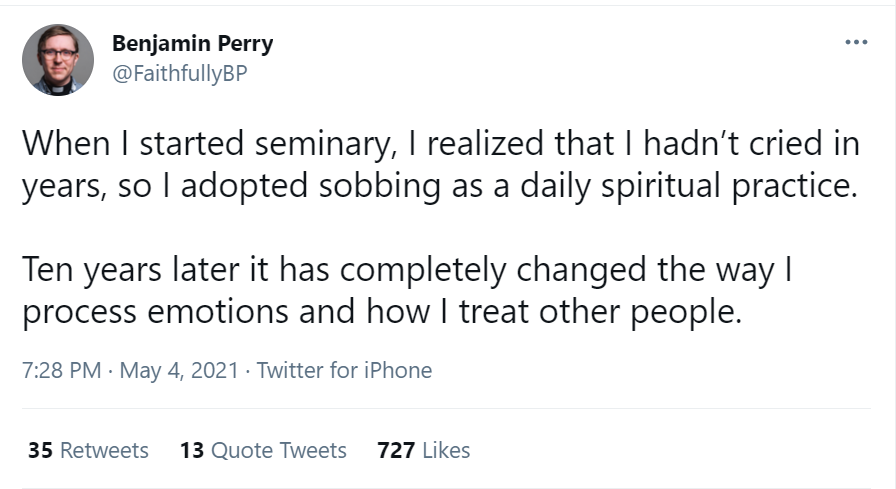Viewport: 896px width, 489px height.
Task: Click the word 'Retweets' label
Action: tap(104, 450)
